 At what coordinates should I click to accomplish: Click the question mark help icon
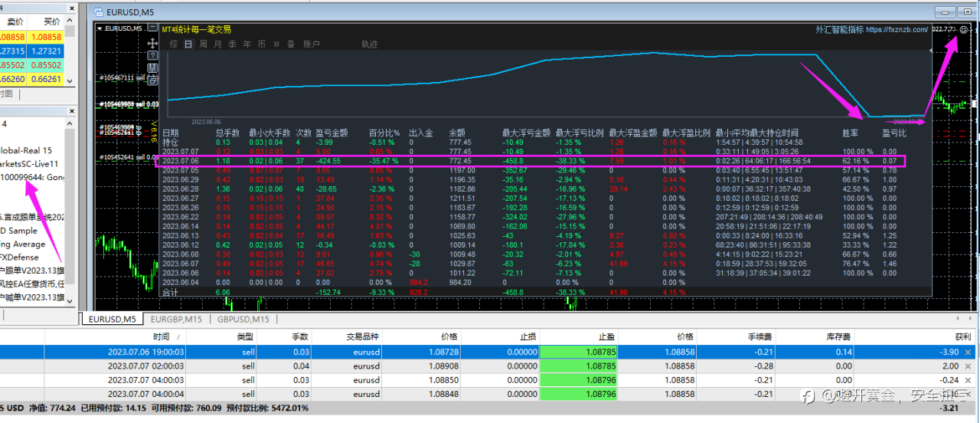152,56
